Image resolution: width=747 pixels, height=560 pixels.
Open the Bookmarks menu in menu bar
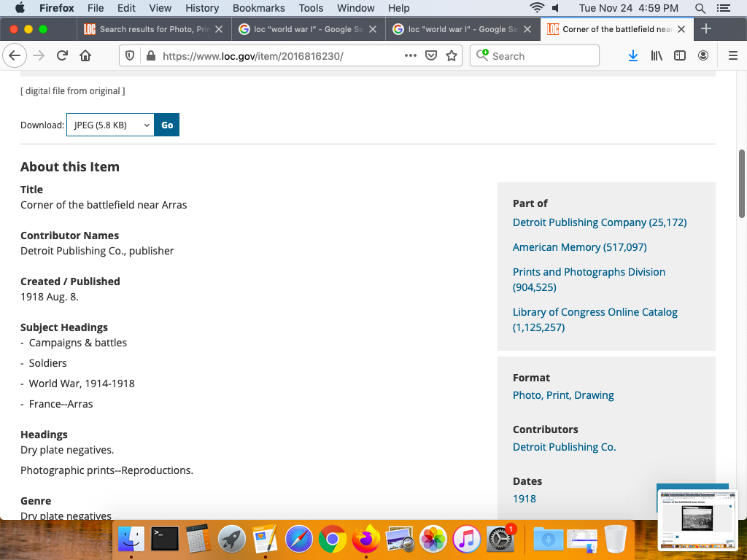click(258, 8)
